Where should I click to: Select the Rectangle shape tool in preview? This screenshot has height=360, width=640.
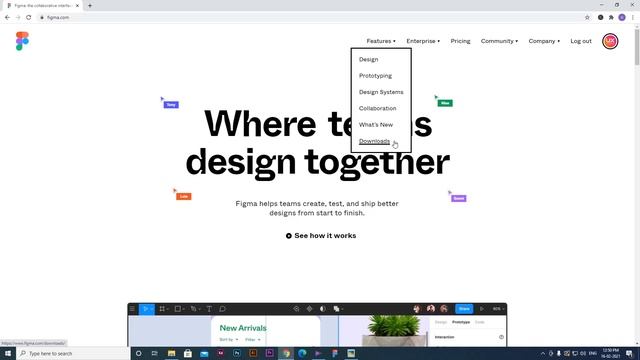[x=179, y=309]
